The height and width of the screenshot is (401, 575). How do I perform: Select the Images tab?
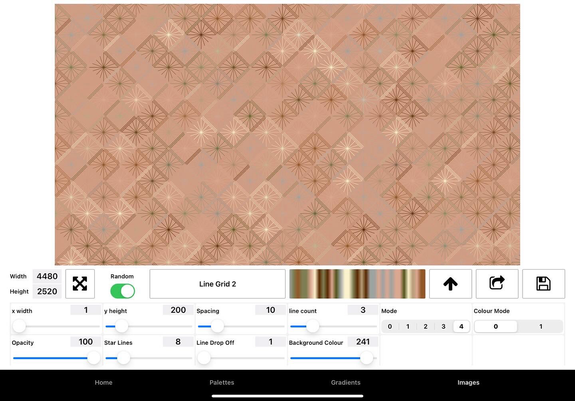click(468, 382)
